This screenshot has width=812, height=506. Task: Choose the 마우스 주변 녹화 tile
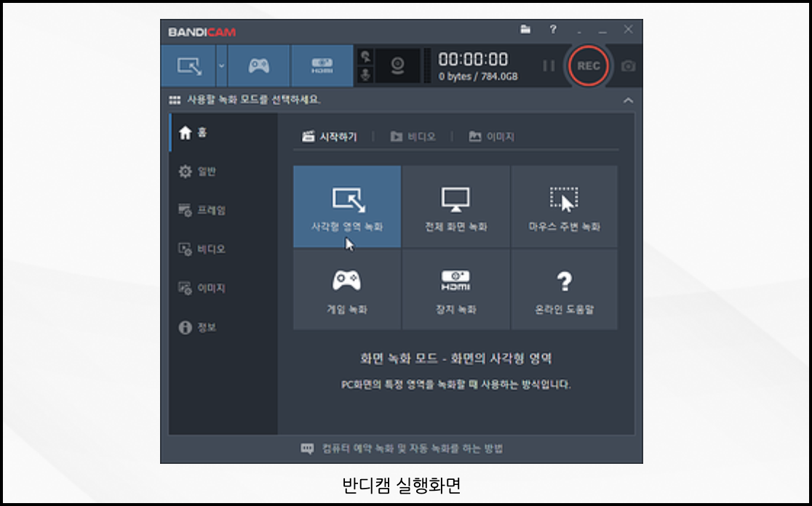coord(564,206)
